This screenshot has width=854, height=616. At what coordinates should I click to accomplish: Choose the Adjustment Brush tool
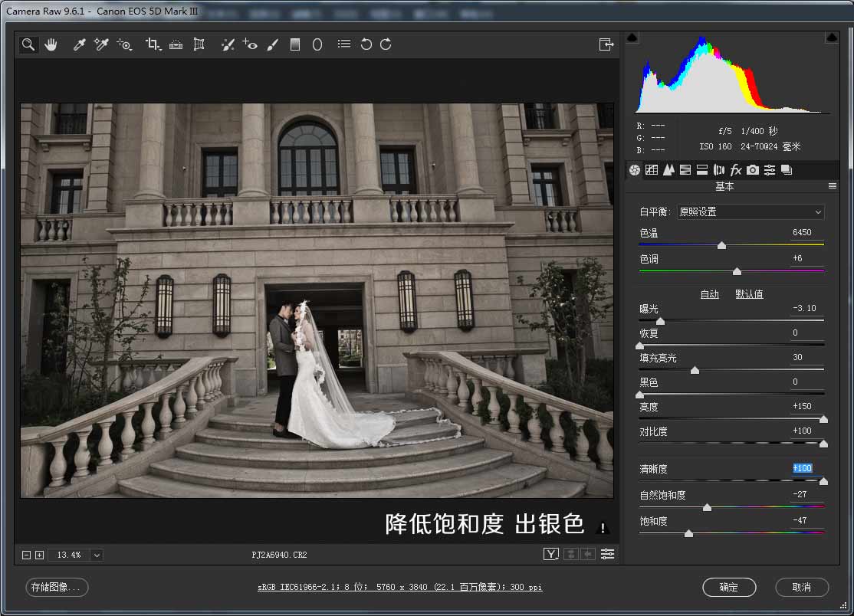point(271,44)
